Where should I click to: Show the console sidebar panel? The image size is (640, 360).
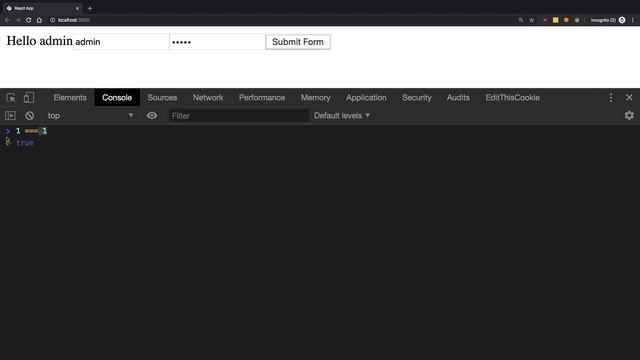tap(11, 116)
